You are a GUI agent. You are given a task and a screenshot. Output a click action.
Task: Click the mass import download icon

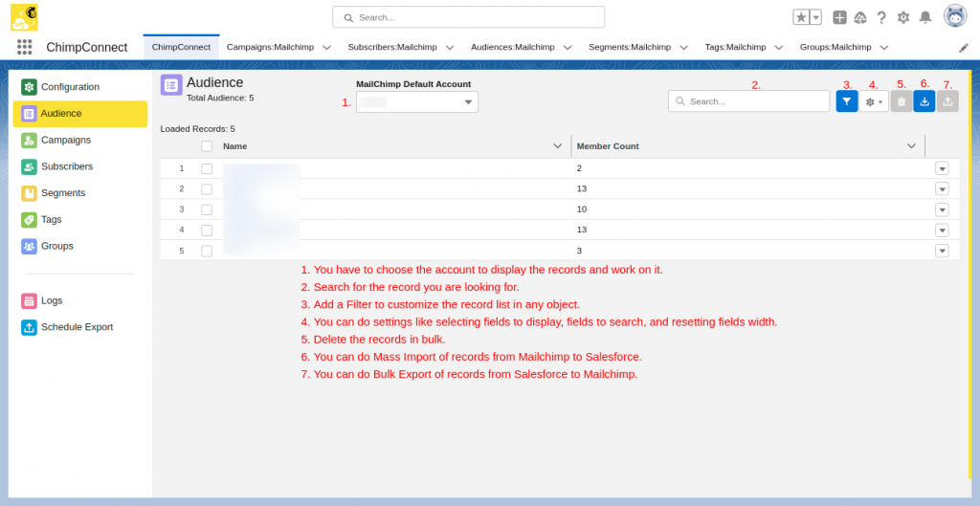[x=924, y=101]
